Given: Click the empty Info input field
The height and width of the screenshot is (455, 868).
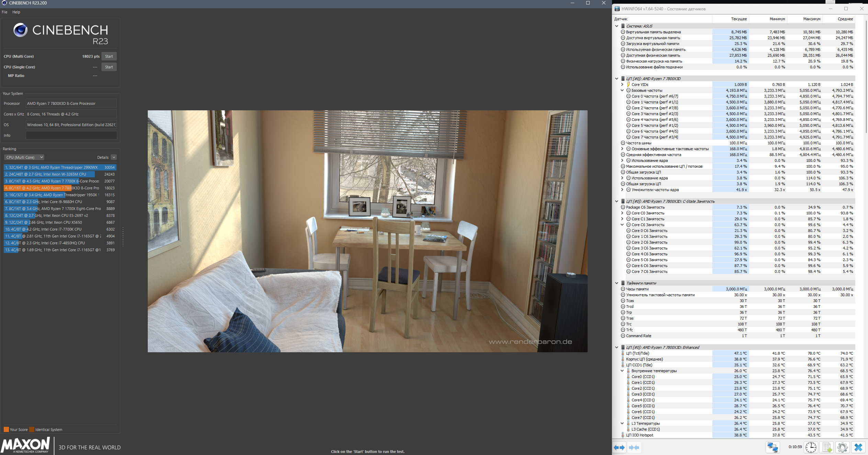Looking at the screenshot, I should pos(71,135).
